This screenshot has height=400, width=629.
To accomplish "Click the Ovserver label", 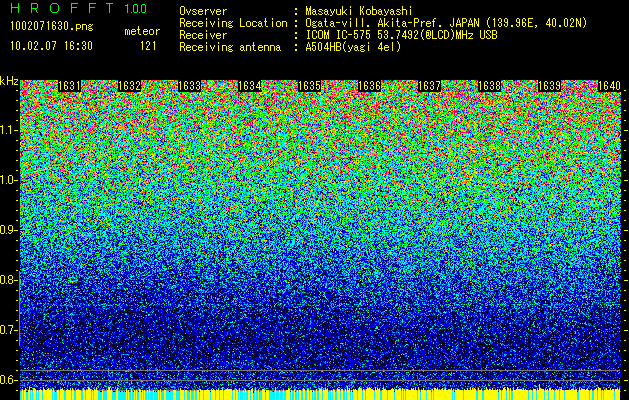I will click(x=203, y=12).
